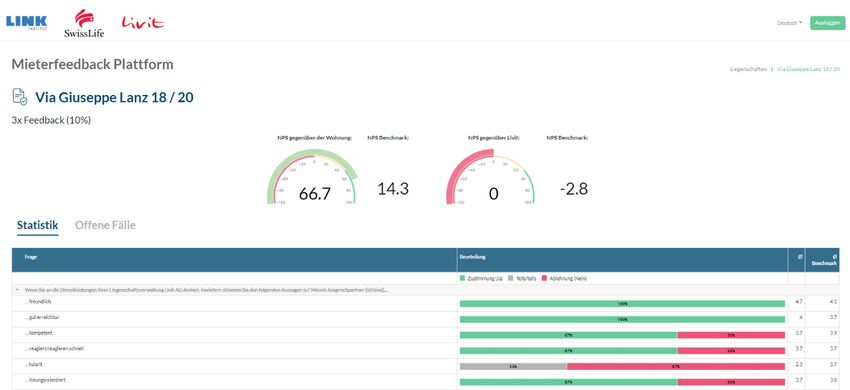Switch to the Offene Fälle tab
The height and width of the screenshot is (390, 850).
coord(105,225)
